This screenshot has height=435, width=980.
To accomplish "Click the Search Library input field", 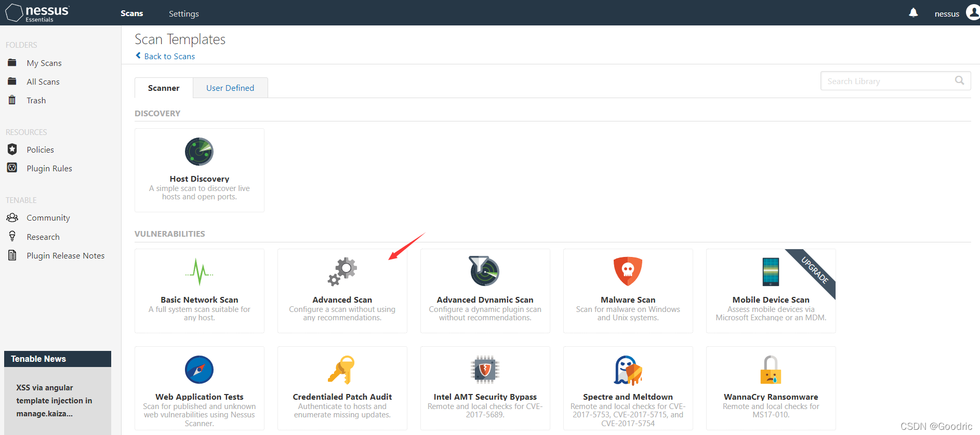I will coord(895,81).
